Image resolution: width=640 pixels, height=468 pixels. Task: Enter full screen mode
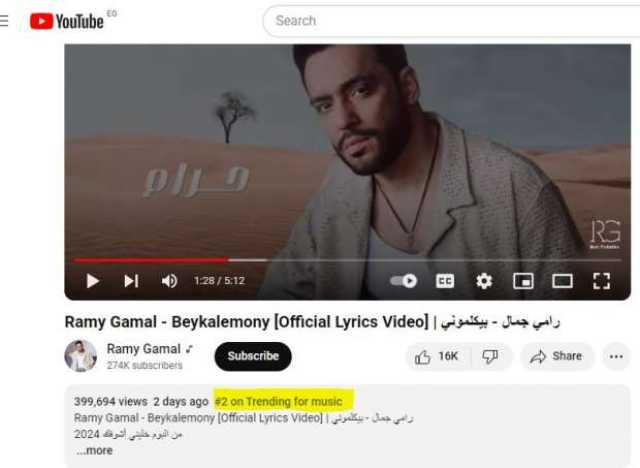[601, 281]
